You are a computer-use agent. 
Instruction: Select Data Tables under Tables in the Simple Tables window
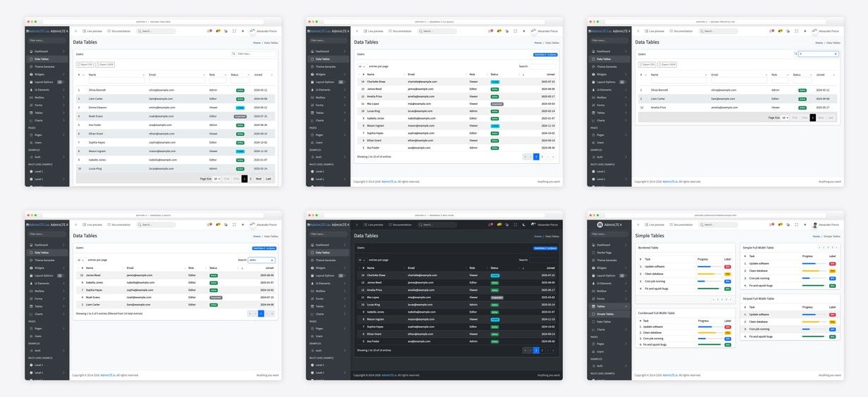[x=609, y=322]
